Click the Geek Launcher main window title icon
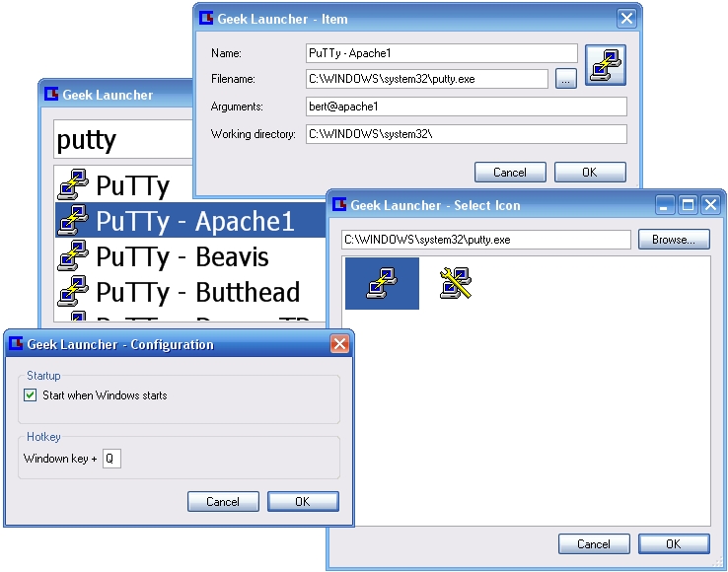The image size is (728, 572). pyautogui.click(x=51, y=95)
